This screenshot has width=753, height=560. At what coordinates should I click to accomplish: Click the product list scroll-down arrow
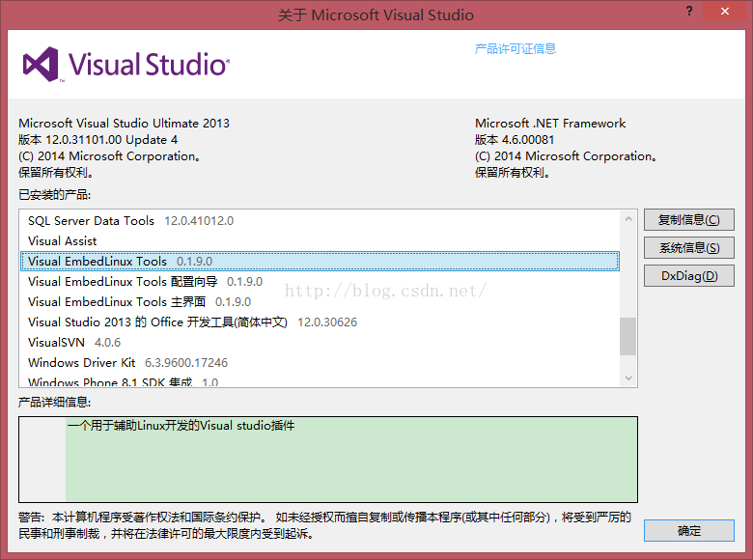(x=628, y=378)
